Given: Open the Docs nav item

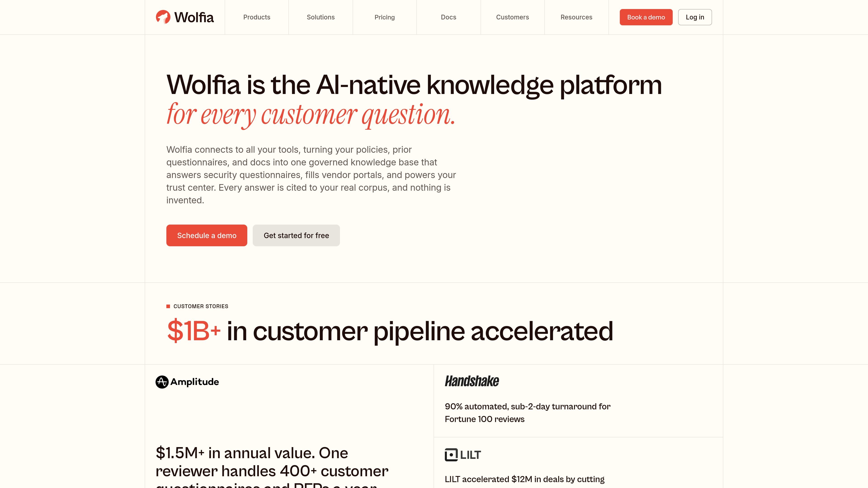Looking at the screenshot, I should point(448,17).
